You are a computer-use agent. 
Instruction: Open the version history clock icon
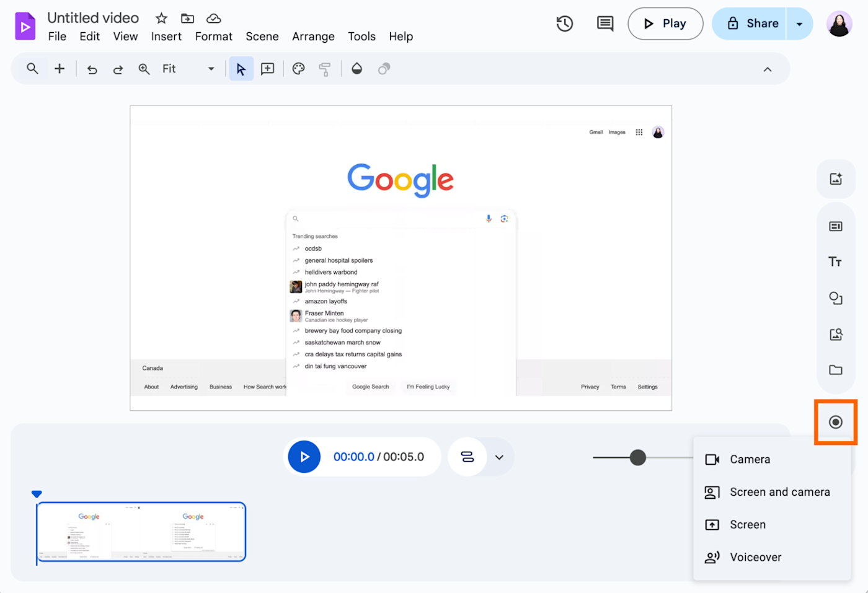coord(565,24)
